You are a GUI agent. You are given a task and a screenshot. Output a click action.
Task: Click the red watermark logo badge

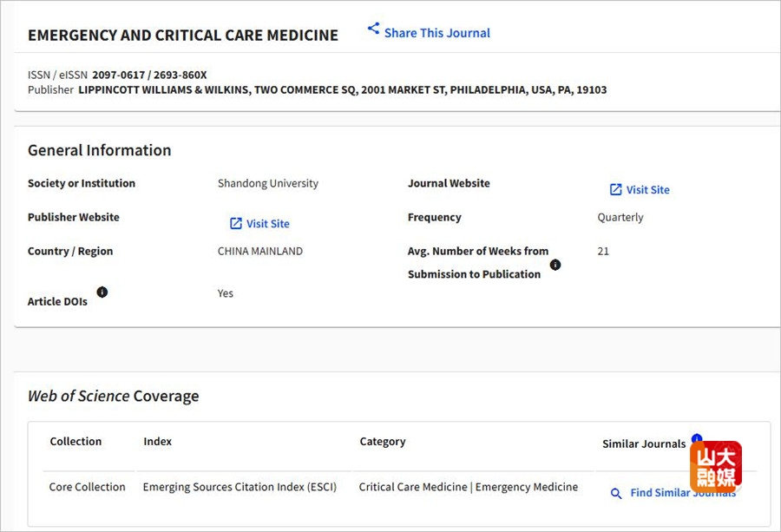point(716,466)
